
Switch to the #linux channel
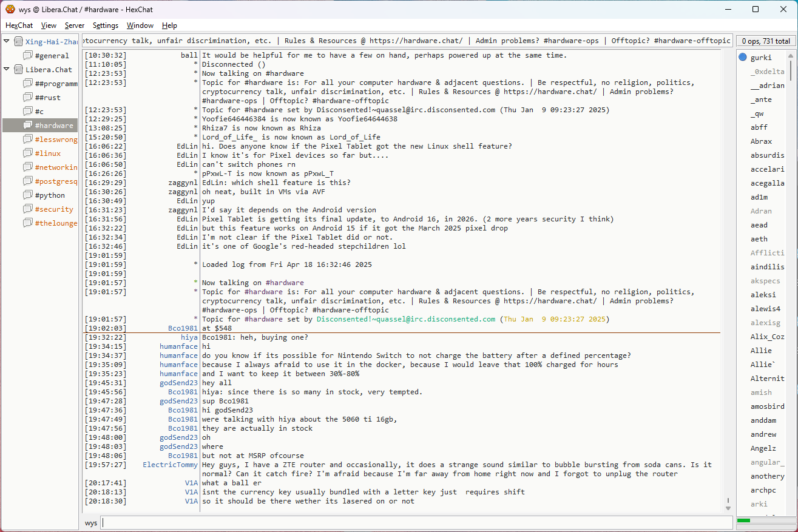pos(47,153)
